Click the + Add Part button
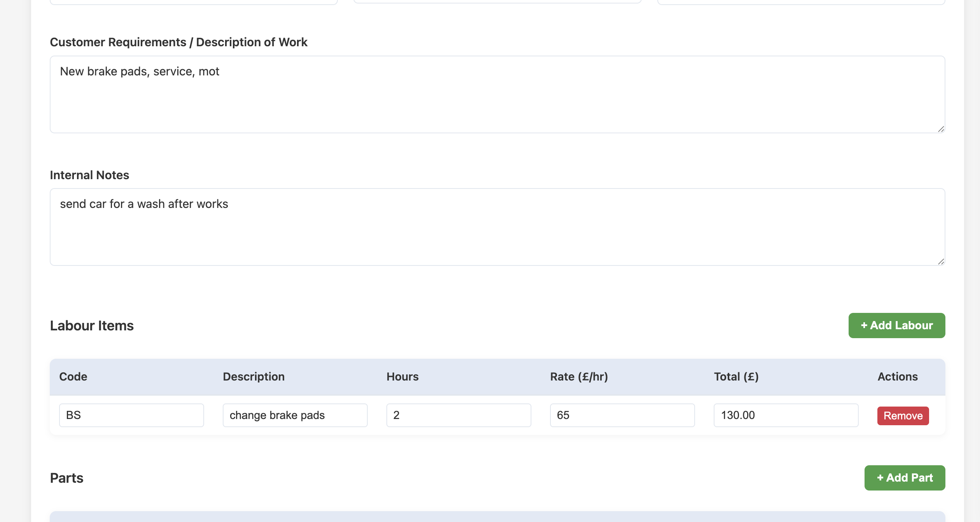The image size is (980, 522). click(905, 478)
